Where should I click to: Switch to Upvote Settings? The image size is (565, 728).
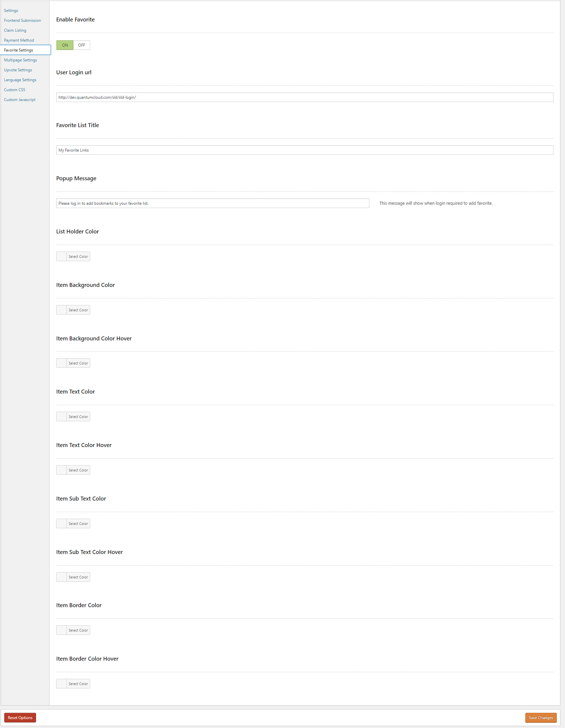pos(18,70)
